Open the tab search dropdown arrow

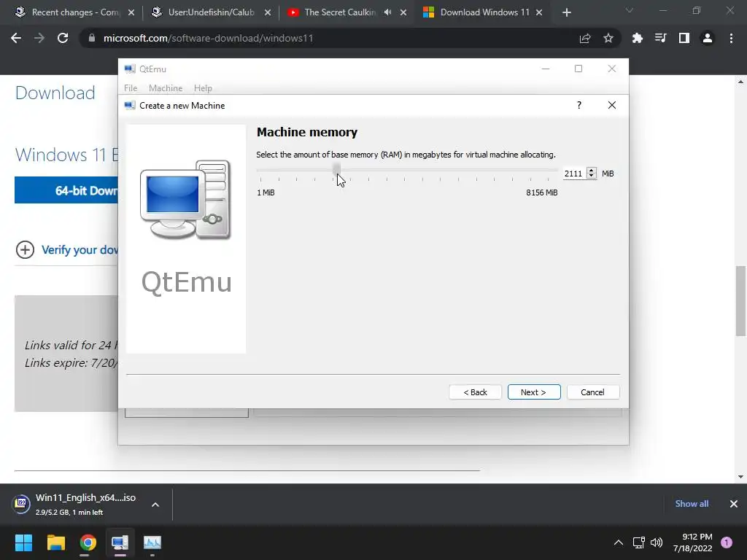click(x=630, y=10)
